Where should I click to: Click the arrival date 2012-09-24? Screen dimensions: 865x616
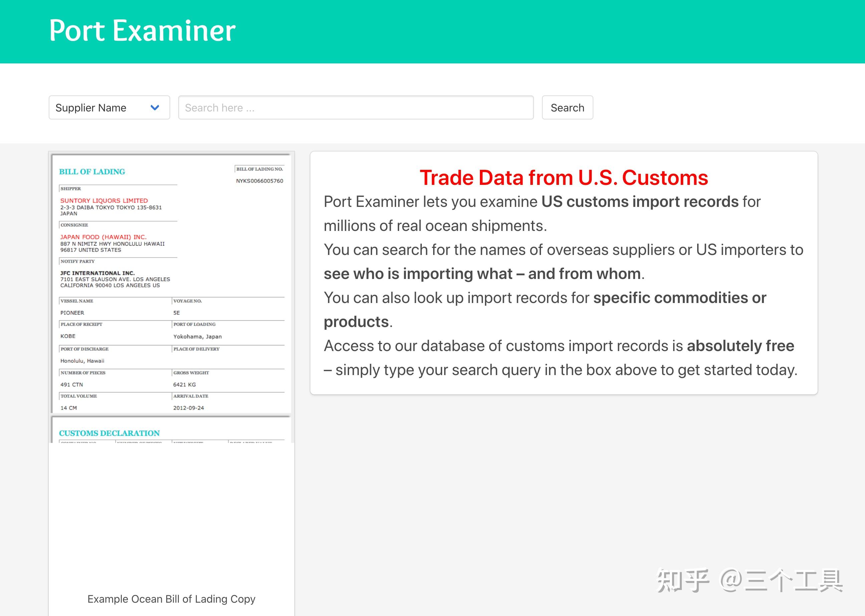189,408
